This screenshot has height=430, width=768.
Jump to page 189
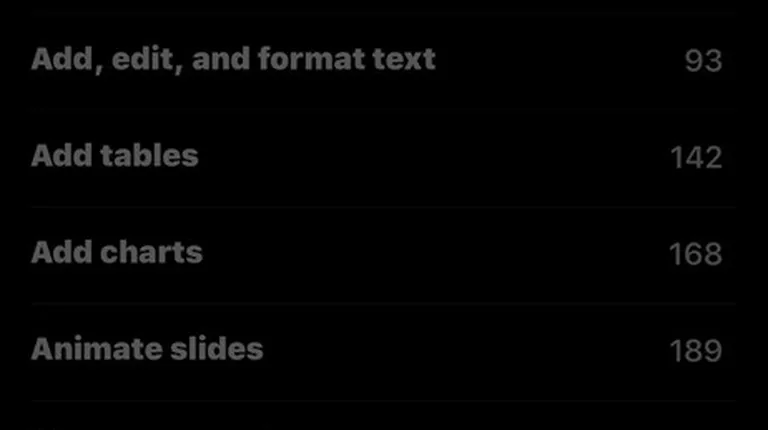pyautogui.click(x=696, y=351)
